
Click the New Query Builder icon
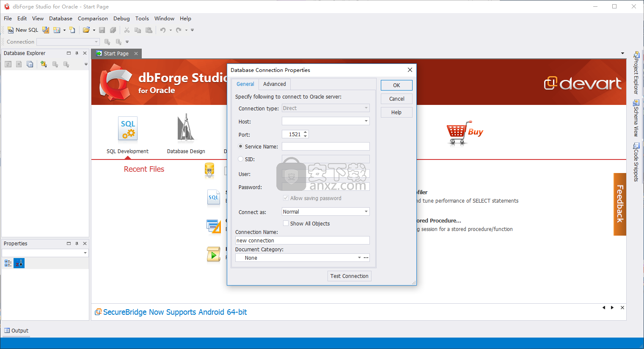46,30
